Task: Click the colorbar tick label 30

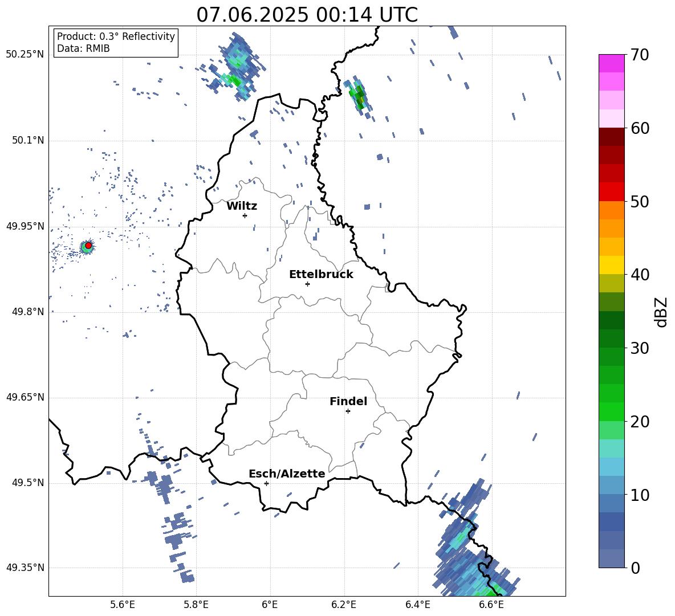Action: click(x=640, y=348)
